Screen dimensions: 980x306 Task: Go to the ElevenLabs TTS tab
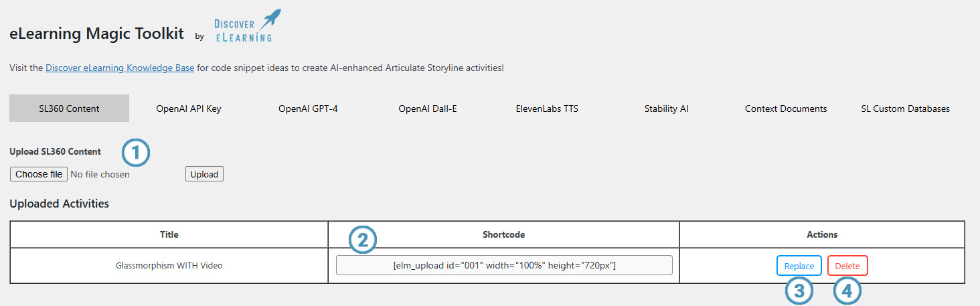point(547,108)
